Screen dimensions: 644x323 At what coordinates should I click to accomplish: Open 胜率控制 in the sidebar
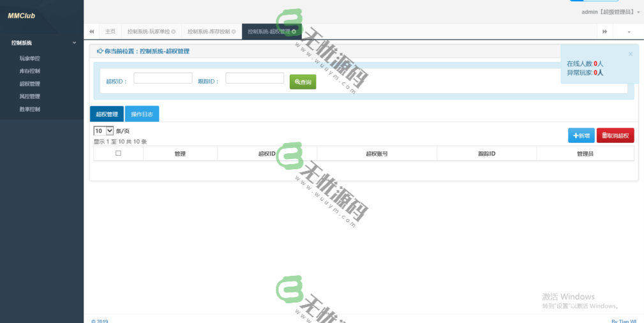pyautogui.click(x=30, y=109)
